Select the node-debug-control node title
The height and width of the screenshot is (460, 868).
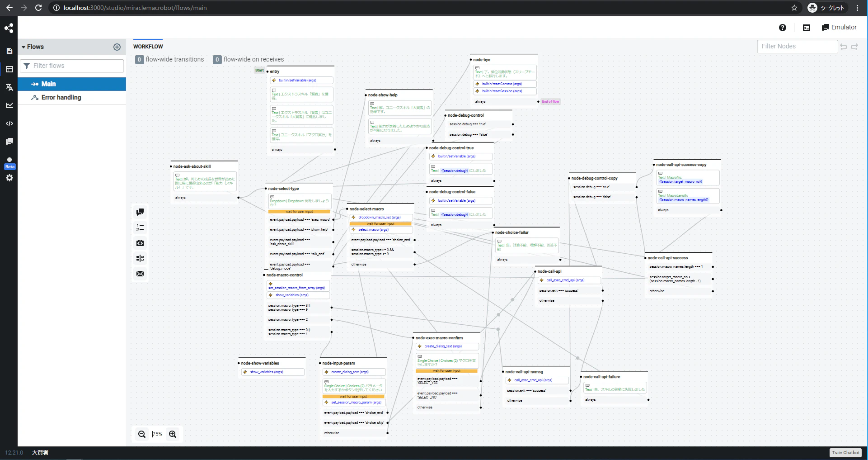coord(466,115)
